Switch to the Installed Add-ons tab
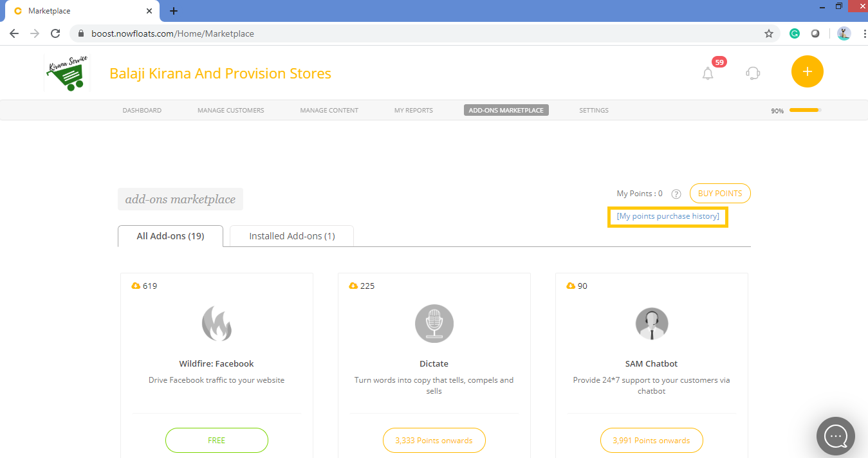This screenshot has width=868, height=458. coord(291,235)
